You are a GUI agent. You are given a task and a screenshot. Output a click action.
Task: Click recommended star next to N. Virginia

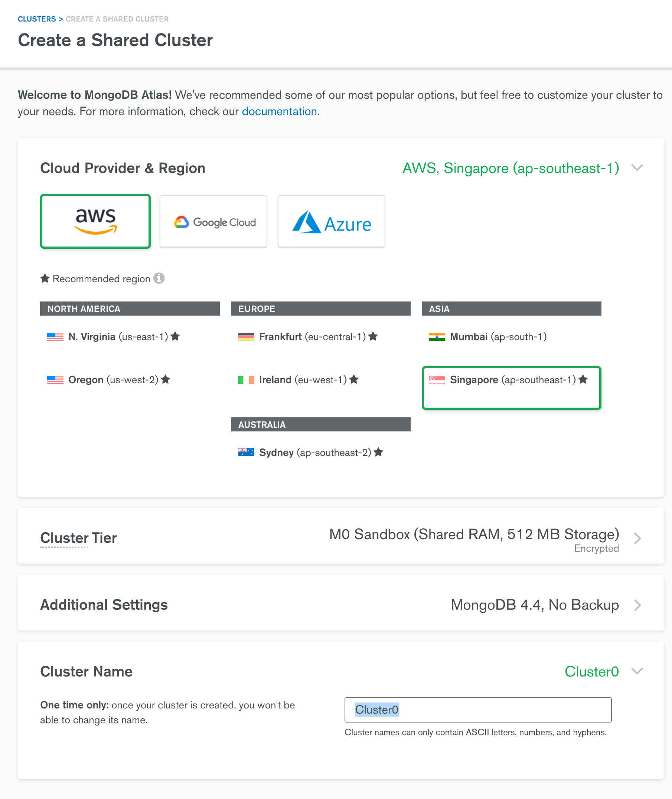(175, 336)
